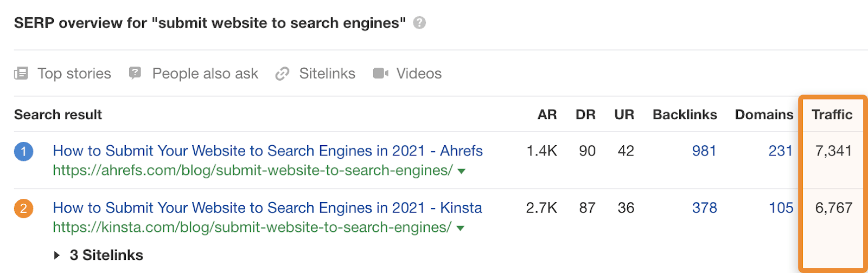This screenshot has width=868, height=273.
Task: Click the Top stories newspaper icon
Action: 21,73
